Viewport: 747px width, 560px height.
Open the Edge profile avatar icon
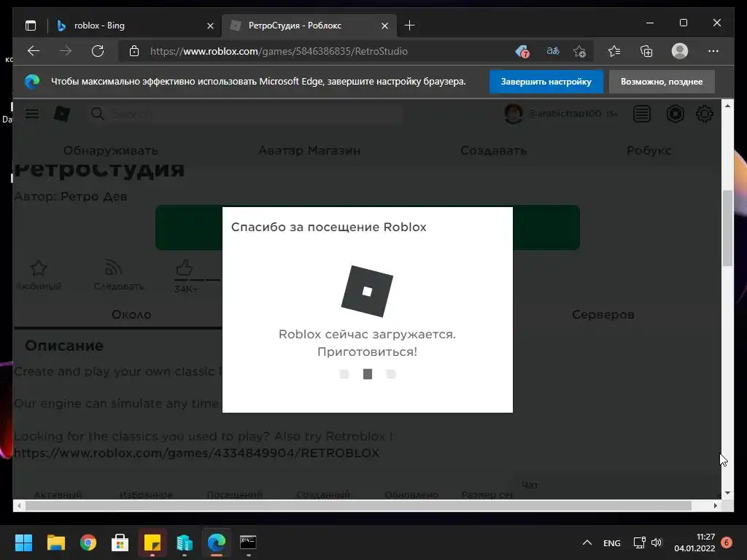[x=679, y=51]
